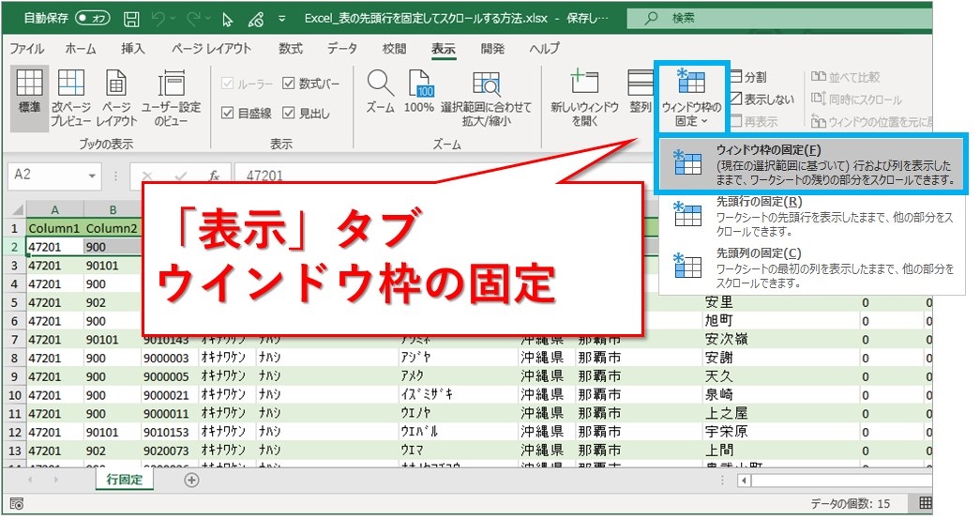Click the Name Box showing A2
The height and width of the screenshot is (520, 980).
[47, 176]
